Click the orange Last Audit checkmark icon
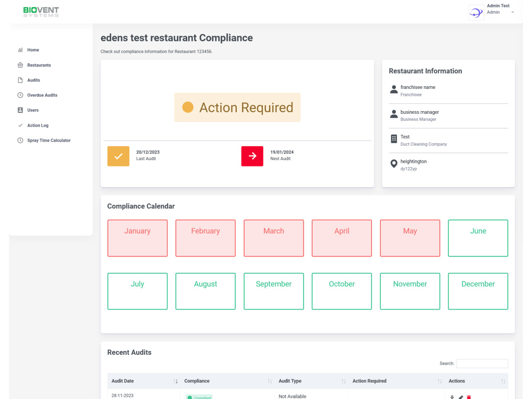 pyautogui.click(x=119, y=156)
